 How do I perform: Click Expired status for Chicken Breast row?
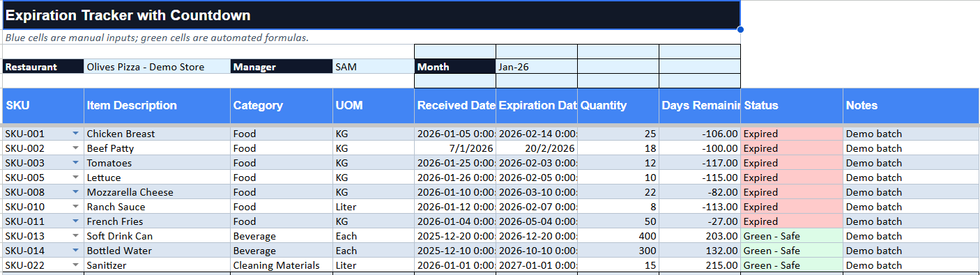792,134
